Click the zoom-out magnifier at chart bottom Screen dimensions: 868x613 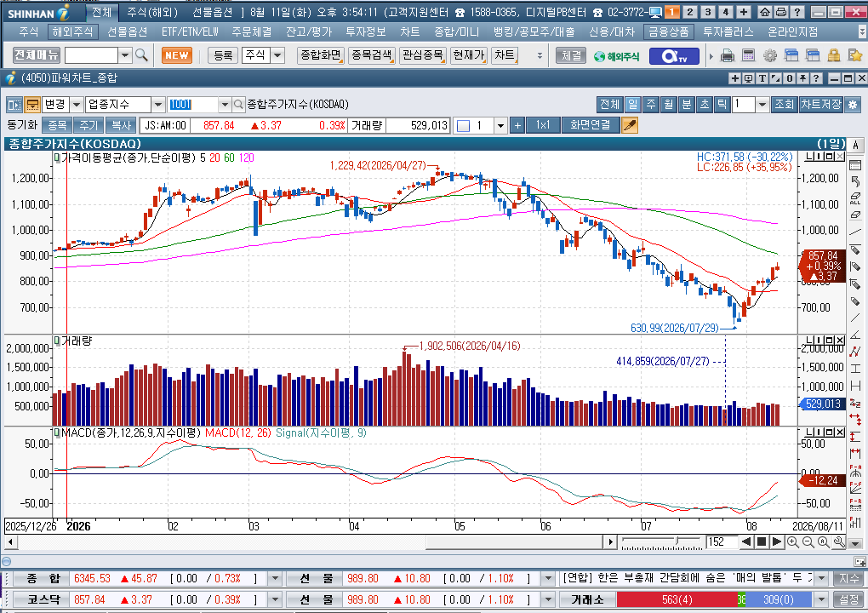click(808, 542)
